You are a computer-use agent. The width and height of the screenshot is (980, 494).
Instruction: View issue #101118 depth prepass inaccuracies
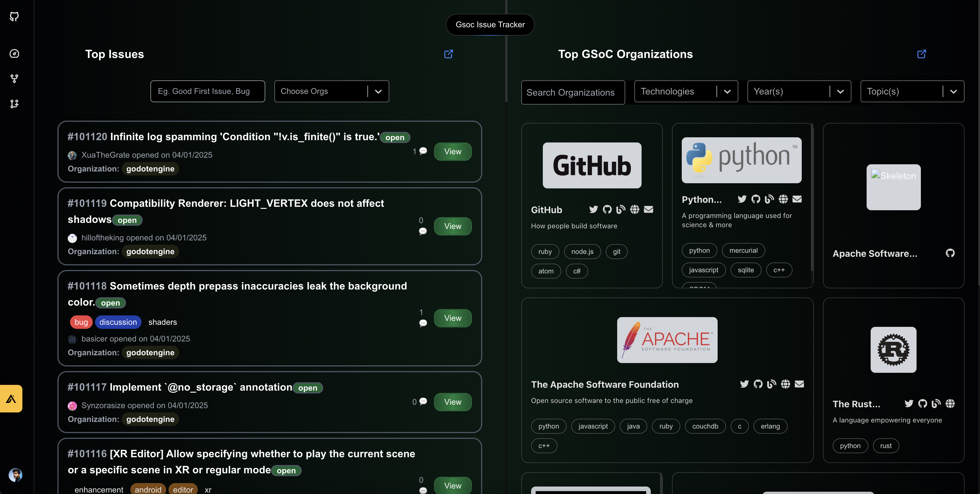(453, 318)
